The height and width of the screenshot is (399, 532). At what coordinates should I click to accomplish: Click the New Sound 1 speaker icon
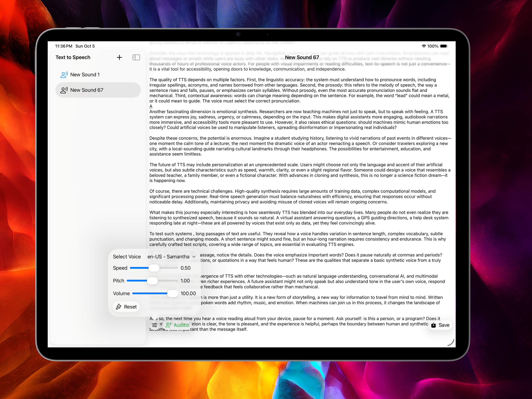64,75
